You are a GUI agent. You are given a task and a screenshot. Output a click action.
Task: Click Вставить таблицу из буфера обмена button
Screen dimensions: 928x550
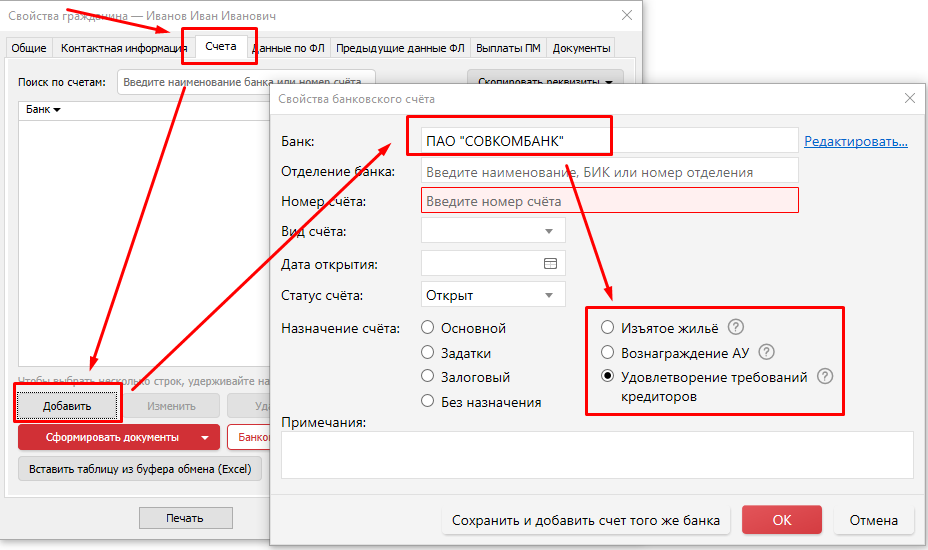[x=140, y=469]
